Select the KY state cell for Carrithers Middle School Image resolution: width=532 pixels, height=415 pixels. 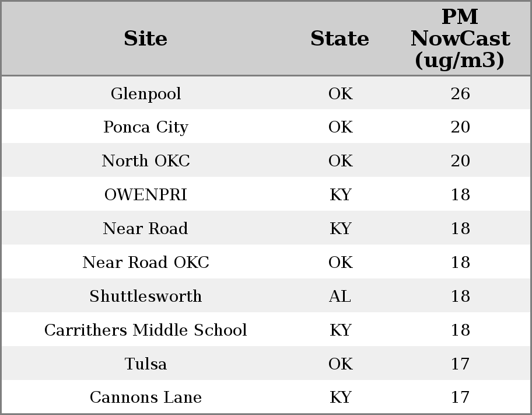coord(340,330)
